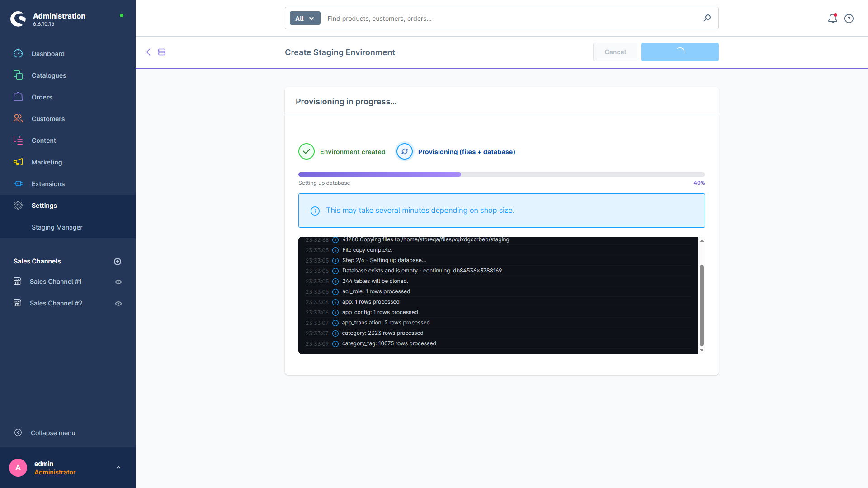868x488 pixels.
Task: Click the Shopware logo in sidebar
Action: [18, 19]
